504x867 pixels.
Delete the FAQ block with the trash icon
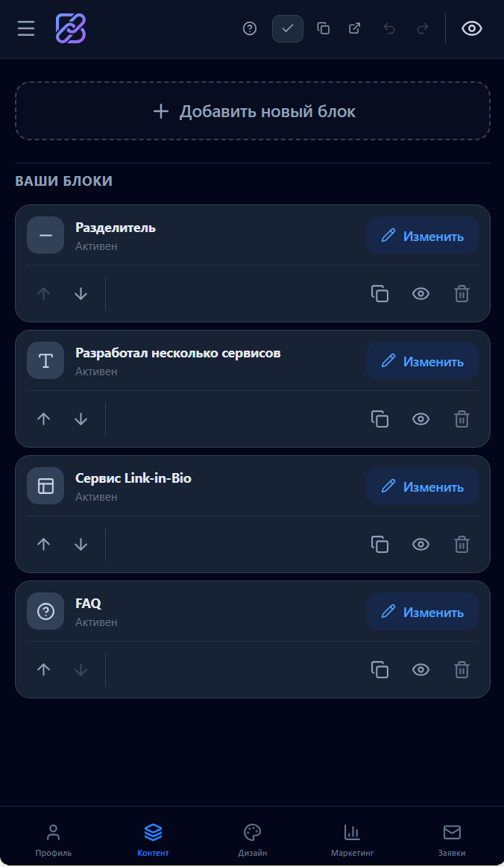point(462,669)
